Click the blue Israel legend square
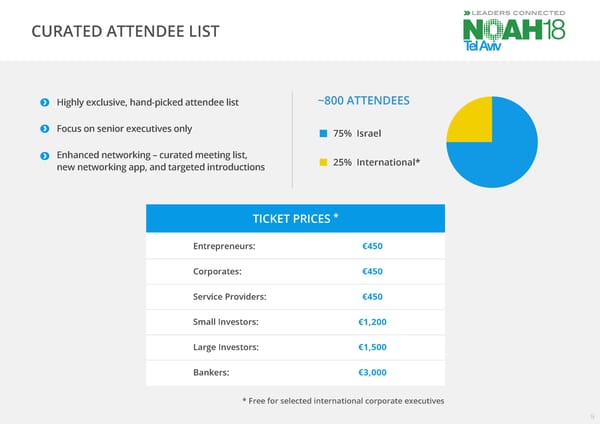Image resolution: width=600 pixels, height=424 pixels. click(x=322, y=134)
